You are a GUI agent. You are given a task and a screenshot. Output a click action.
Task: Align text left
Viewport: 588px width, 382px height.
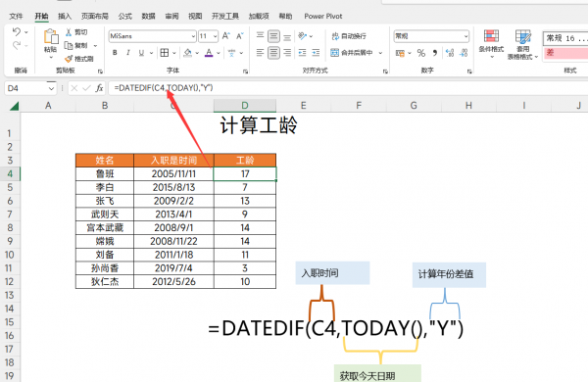point(260,53)
